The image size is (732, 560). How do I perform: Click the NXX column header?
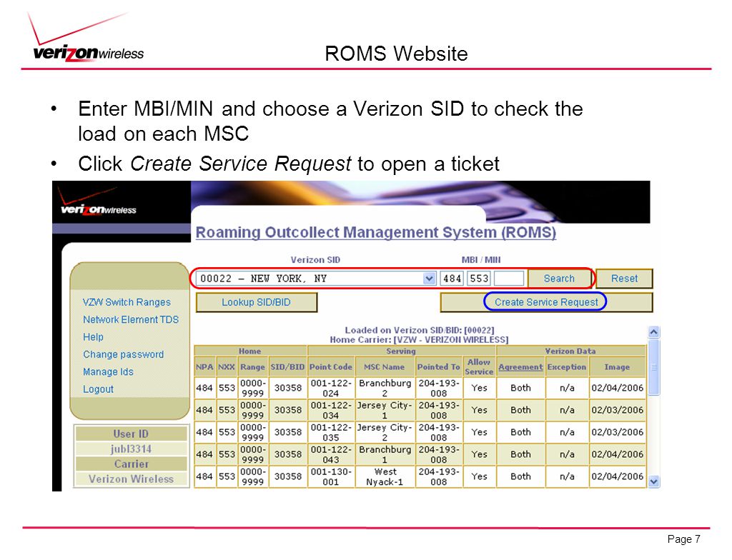[x=227, y=367]
